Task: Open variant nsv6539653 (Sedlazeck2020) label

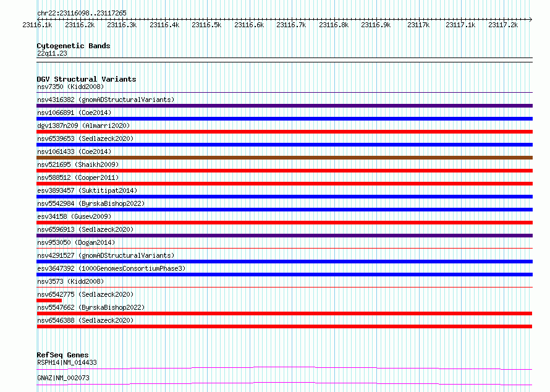Action: (x=85, y=138)
